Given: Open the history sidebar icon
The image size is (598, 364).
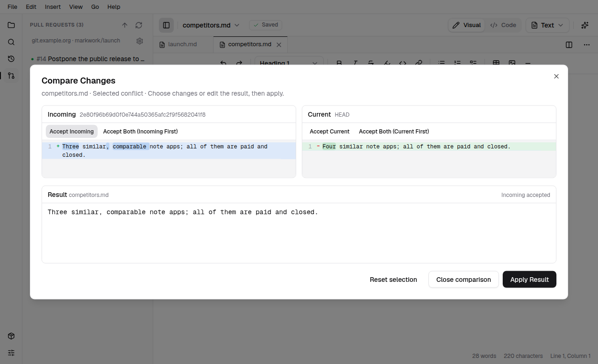Looking at the screenshot, I should pos(11,59).
